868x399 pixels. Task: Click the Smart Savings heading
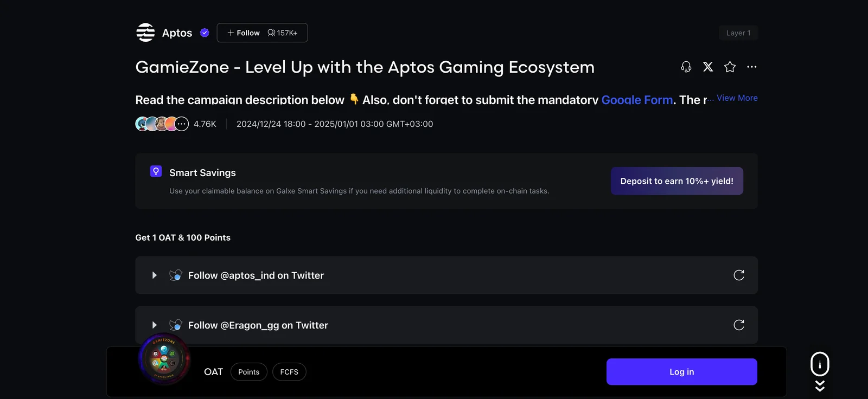[x=202, y=173]
